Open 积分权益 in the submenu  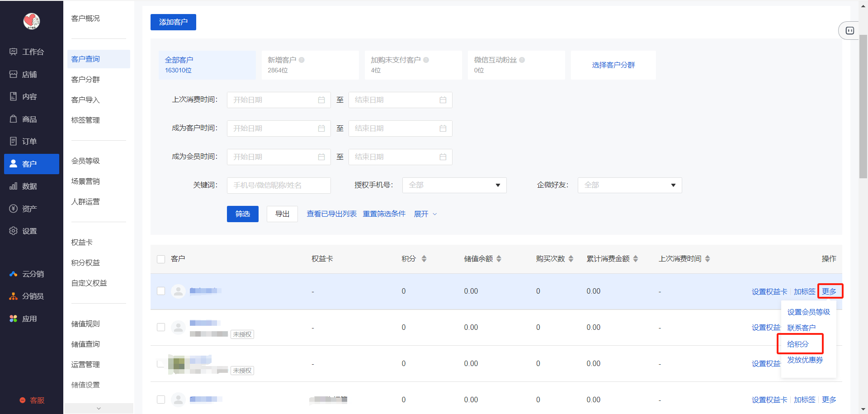85,263
